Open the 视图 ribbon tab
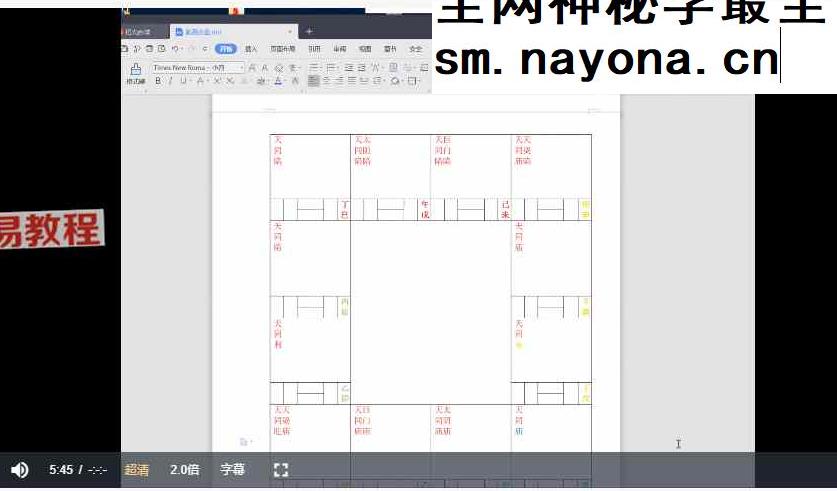This screenshot has height=491, width=837. [x=365, y=49]
